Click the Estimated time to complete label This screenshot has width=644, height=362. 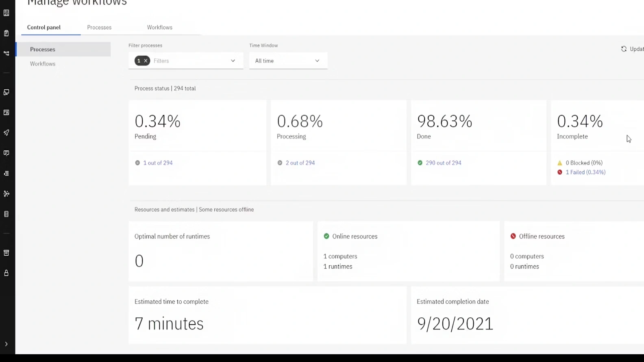pyautogui.click(x=172, y=301)
